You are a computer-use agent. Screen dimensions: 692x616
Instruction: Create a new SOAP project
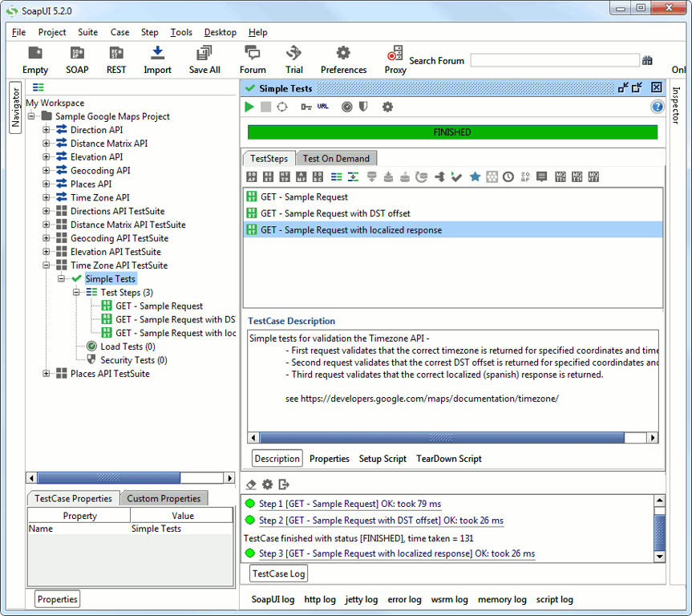pyautogui.click(x=77, y=60)
